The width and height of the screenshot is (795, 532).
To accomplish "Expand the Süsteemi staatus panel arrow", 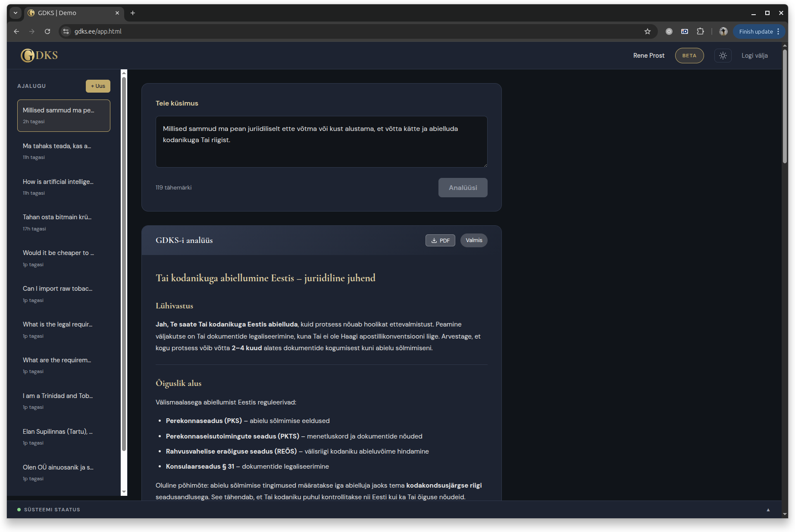I will tap(768, 510).
